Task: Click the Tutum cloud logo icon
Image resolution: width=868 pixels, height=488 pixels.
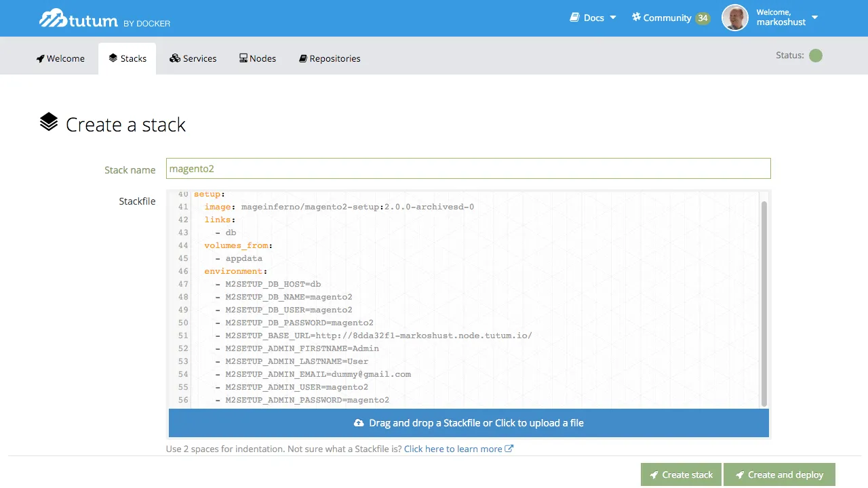Action: 53,19
